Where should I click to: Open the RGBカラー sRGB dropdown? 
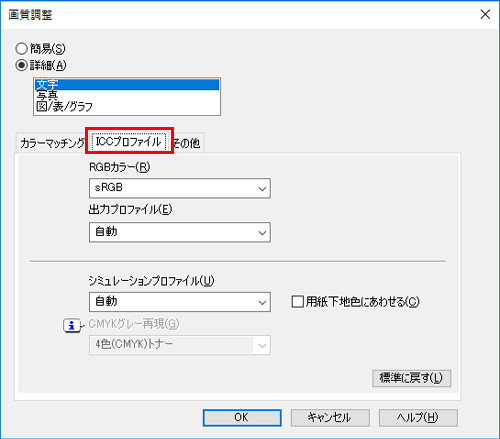[x=180, y=188]
